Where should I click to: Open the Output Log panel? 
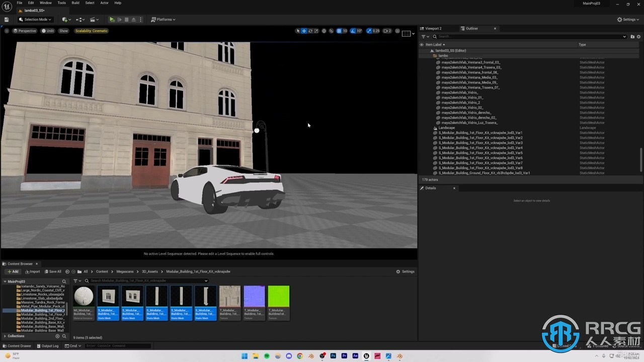[47, 346]
